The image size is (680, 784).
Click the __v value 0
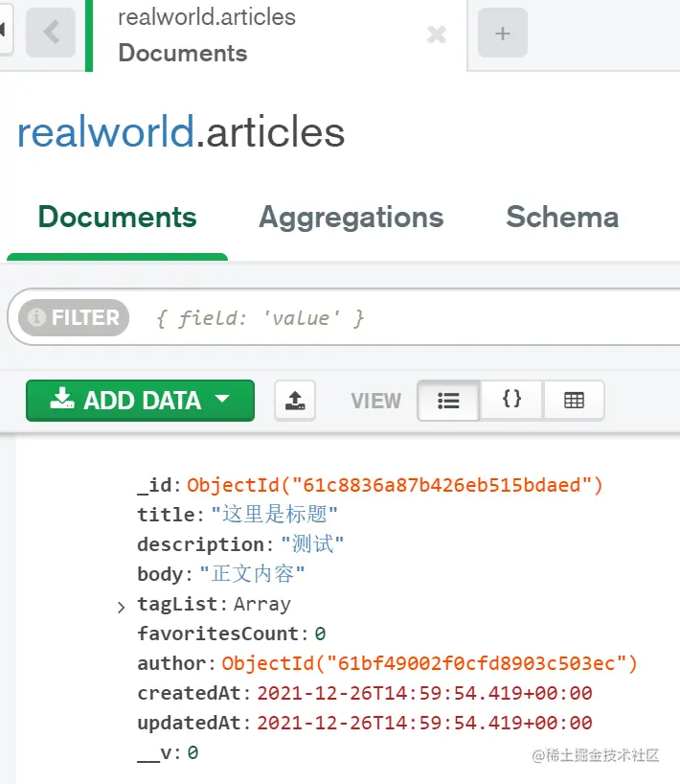(x=193, y=752)
